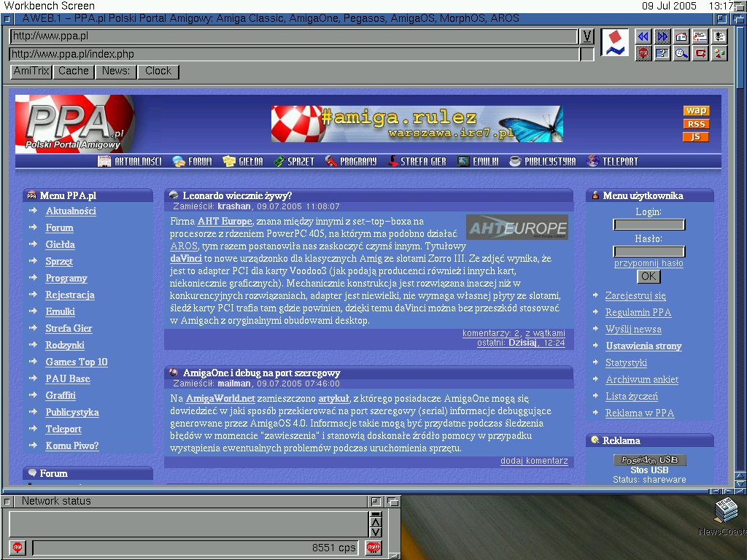The width and height of the screenshot is (747, 560).
Task: Click the Clock user button
Action: click(x=158, y=71)
